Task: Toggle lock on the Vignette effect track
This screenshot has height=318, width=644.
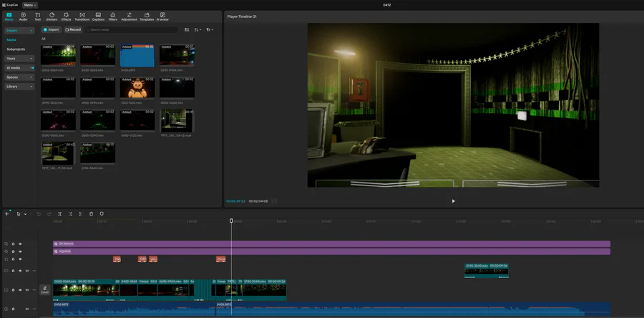Action: [13, 251]
